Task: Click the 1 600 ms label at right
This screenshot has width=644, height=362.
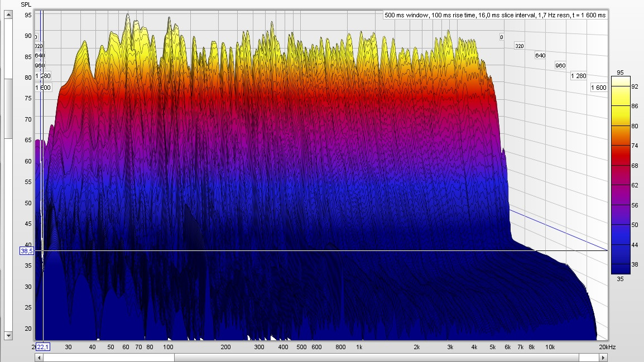Action: pyautogui.click(x=599, y=88)
